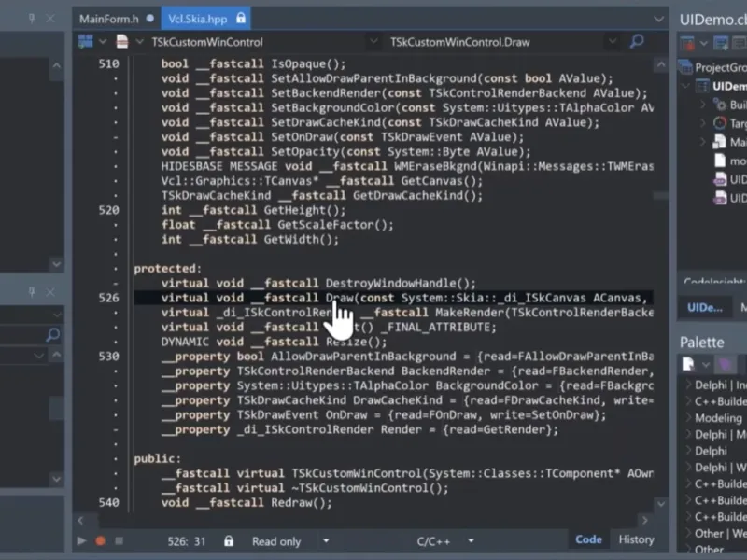Click the Projects panel toolbar second icon
The image size is (747, 560).
(x=721, y=43)
